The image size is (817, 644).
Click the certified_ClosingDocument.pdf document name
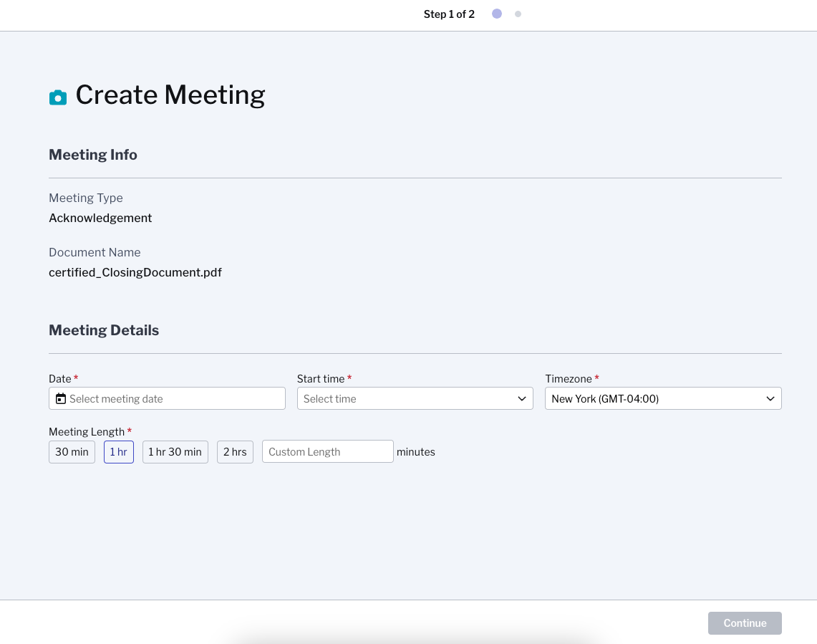135,273
